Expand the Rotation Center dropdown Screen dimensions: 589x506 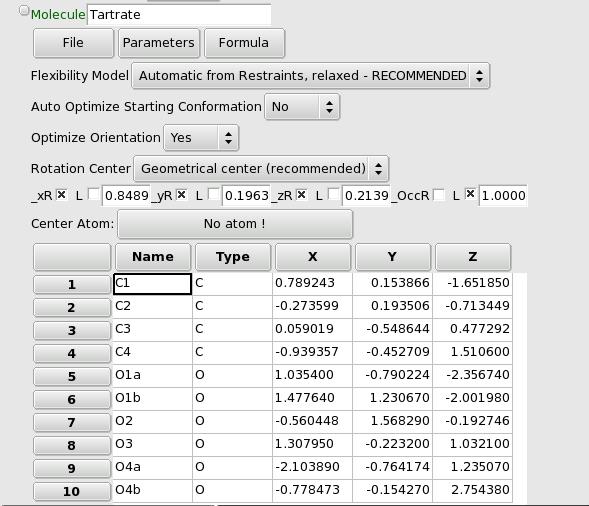click(261, 169)
